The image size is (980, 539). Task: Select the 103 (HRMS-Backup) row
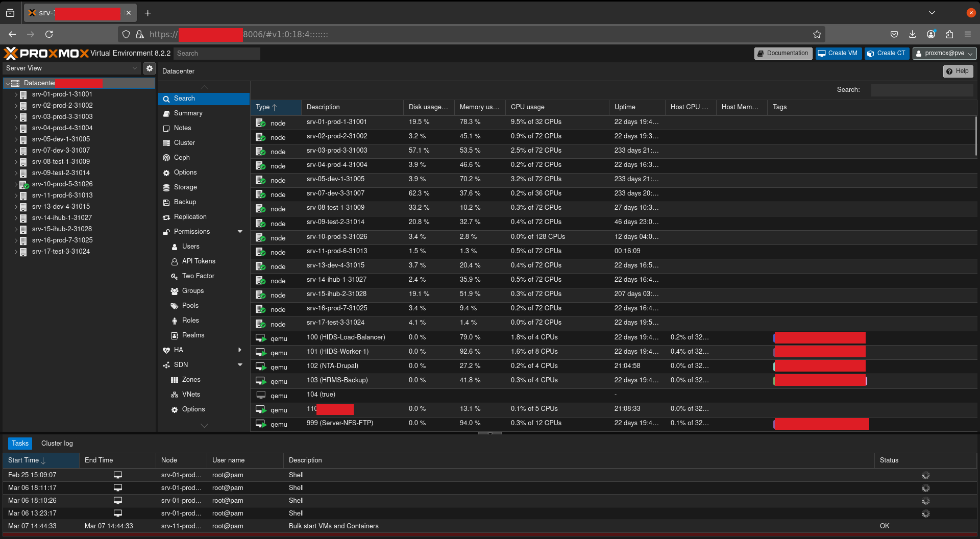[612, 381]
